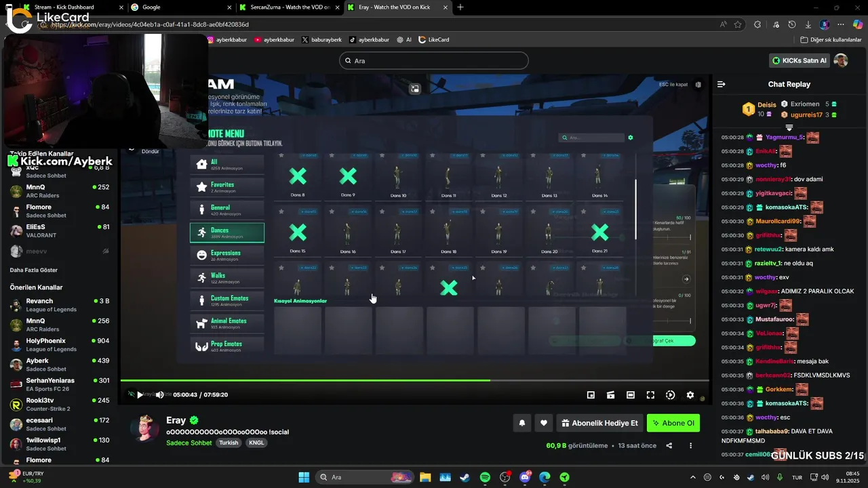Play the Eray VOD video
This screenshot has height=488, width=868.
tap(140, 394)
